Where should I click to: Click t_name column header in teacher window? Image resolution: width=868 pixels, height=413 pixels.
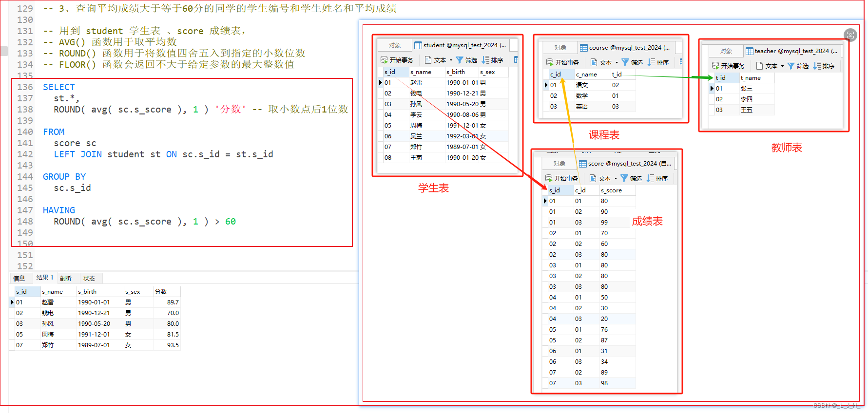click(x=757, y=77)
